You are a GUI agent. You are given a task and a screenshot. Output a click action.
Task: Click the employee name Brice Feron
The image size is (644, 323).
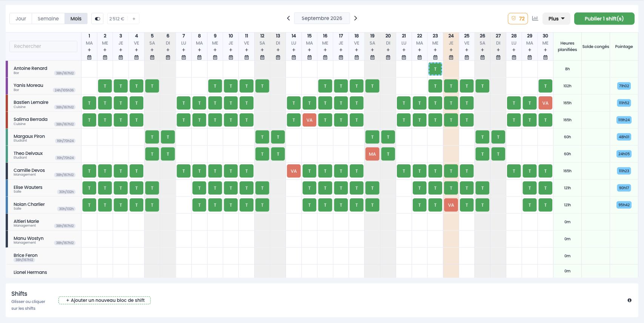click(25, 255)
